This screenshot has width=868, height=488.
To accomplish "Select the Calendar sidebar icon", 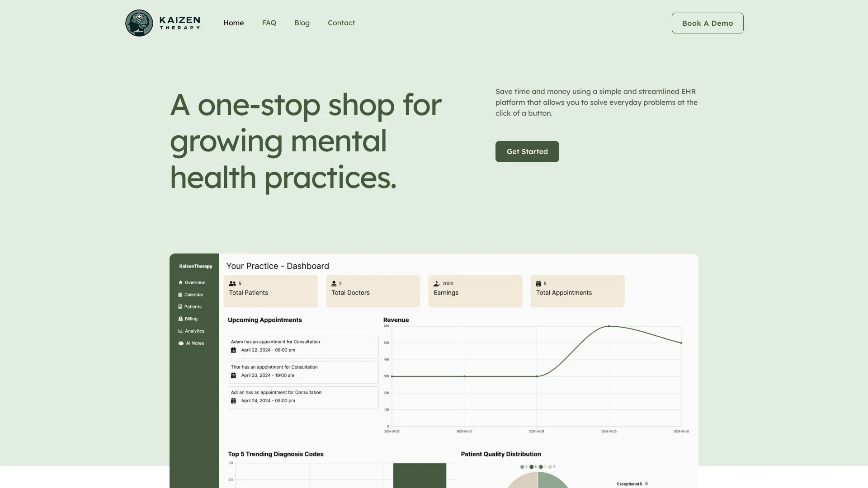I will 181,295.
